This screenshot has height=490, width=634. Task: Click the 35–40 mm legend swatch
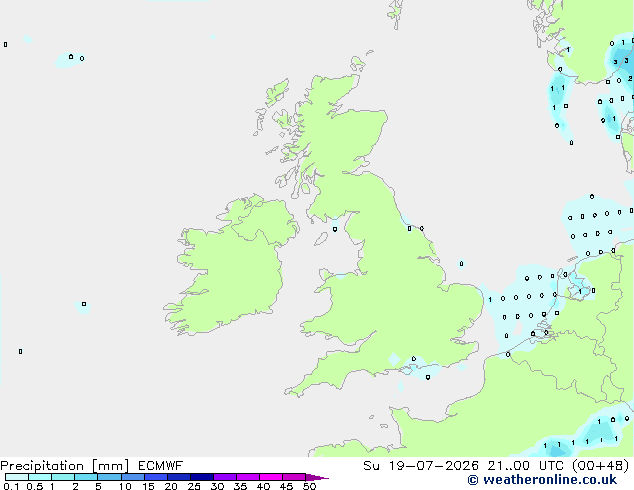(x=247, y=477)
